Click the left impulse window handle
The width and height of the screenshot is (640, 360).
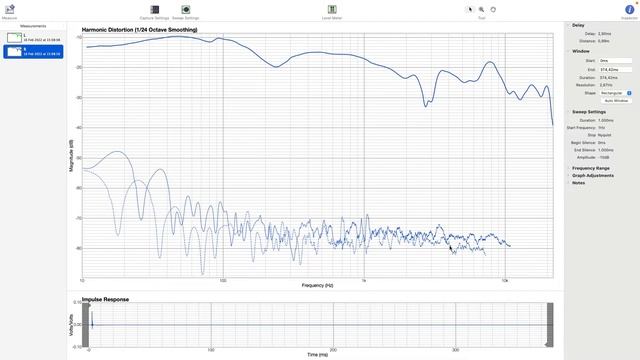pyautogui.click(x=86, y=325)
